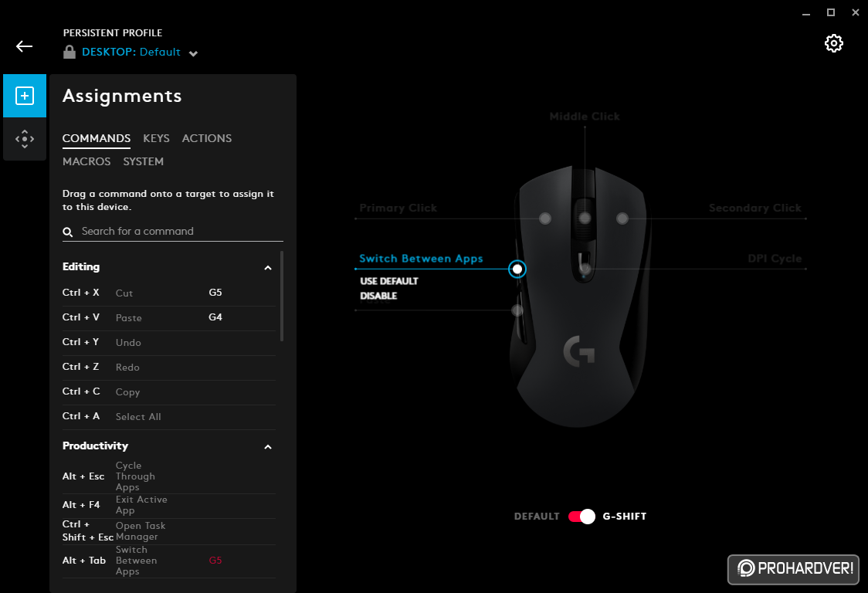Select the Ctrl + X Cut command
The height and width of the screenshot is (593, 868).
(x=169, y=293)
